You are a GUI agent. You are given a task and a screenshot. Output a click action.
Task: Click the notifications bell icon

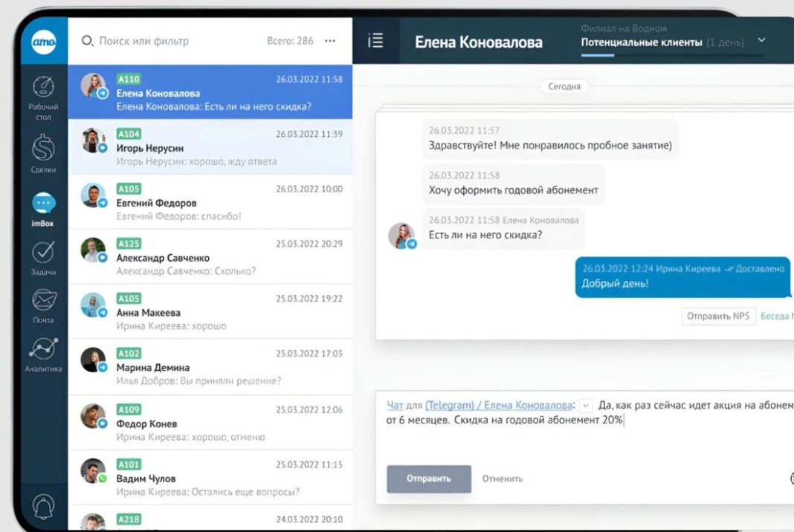(x=44, y=506)
